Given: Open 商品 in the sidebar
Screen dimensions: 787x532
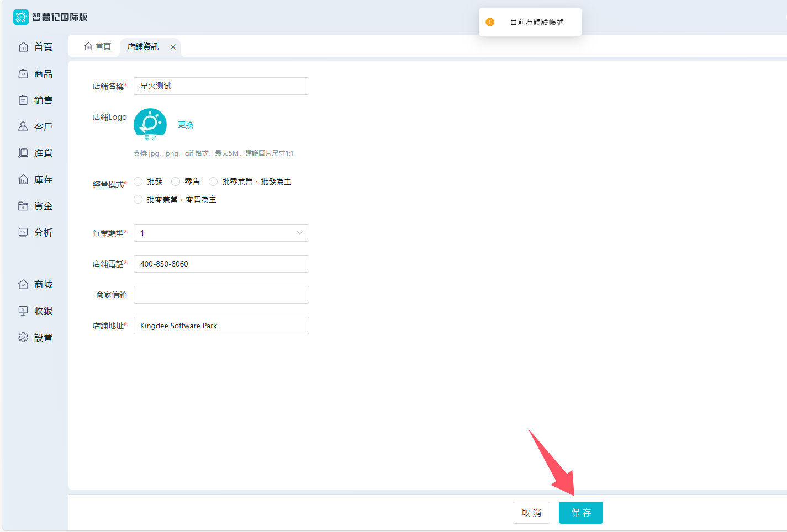Looking at the screenshot, I should (36, 74).
